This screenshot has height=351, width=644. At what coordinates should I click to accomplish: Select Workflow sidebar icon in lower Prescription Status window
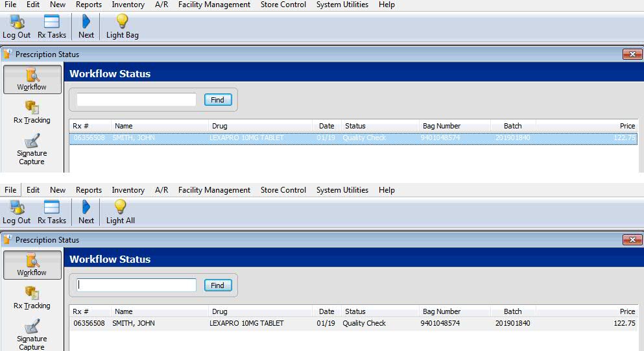tap(32, 265)
